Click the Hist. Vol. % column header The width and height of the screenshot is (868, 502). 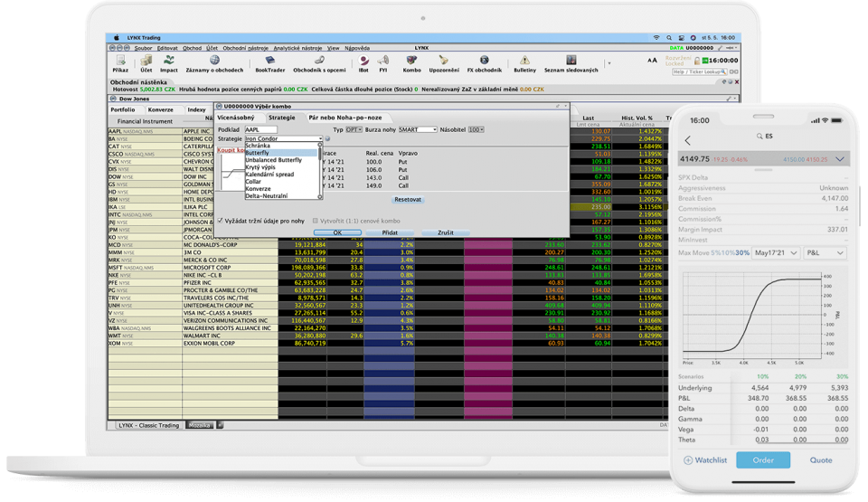pyautogui.click(x=637, y=118)
